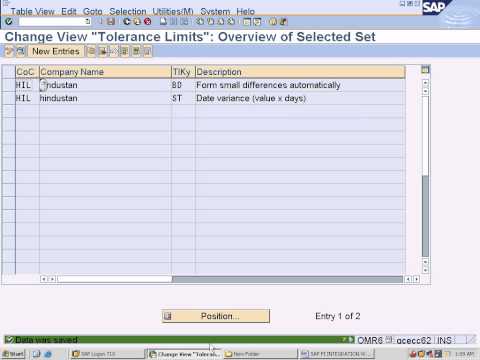
Task: Click the green Back arrow icon
Action: pos(127,22)
